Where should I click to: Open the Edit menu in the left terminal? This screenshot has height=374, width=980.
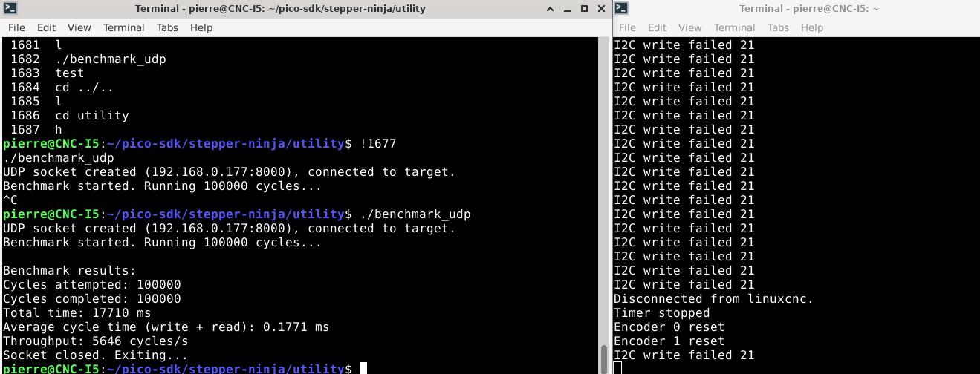point(46,27)
